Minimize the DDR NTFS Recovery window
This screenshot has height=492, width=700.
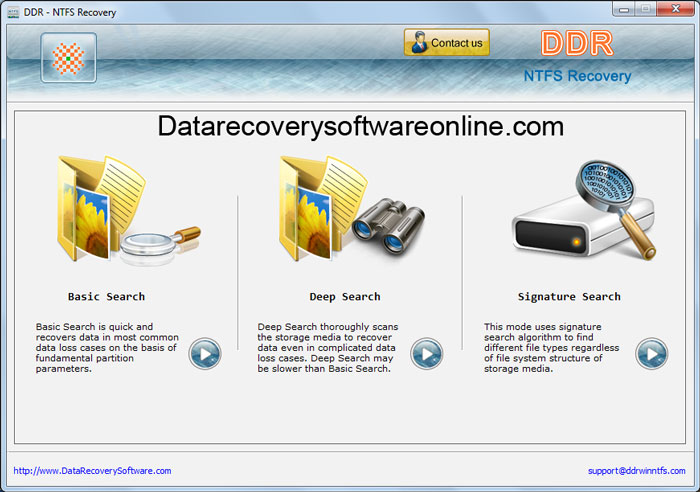click(x=624, y=9)
